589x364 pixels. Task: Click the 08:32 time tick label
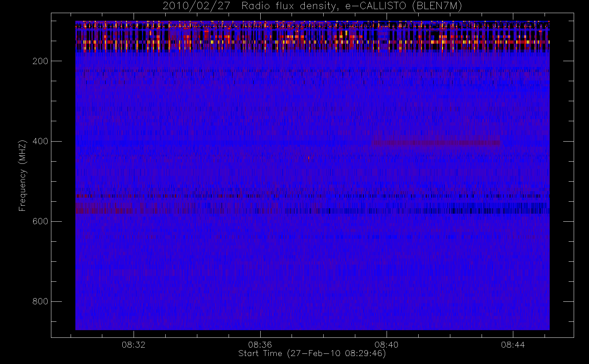point(134,345)
